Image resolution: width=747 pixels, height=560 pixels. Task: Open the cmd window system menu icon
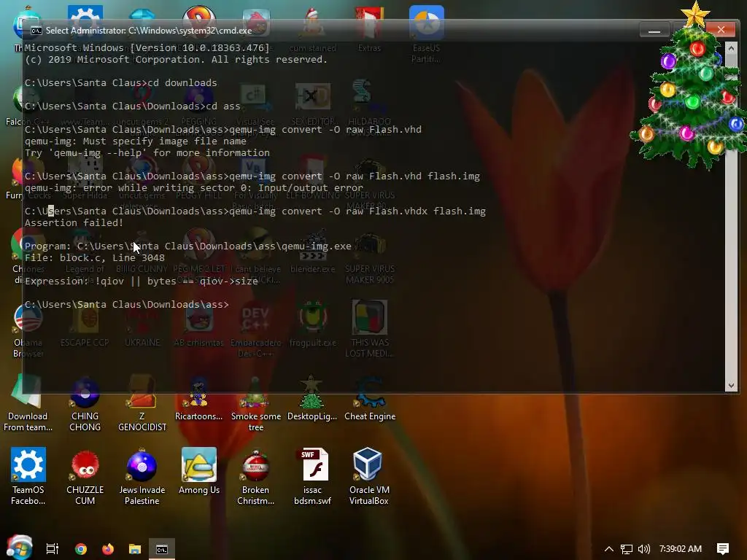point(36,31)
